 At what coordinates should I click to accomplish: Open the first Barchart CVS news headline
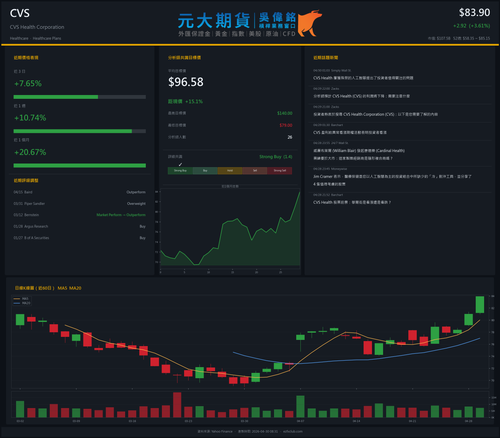coord(350,133)
